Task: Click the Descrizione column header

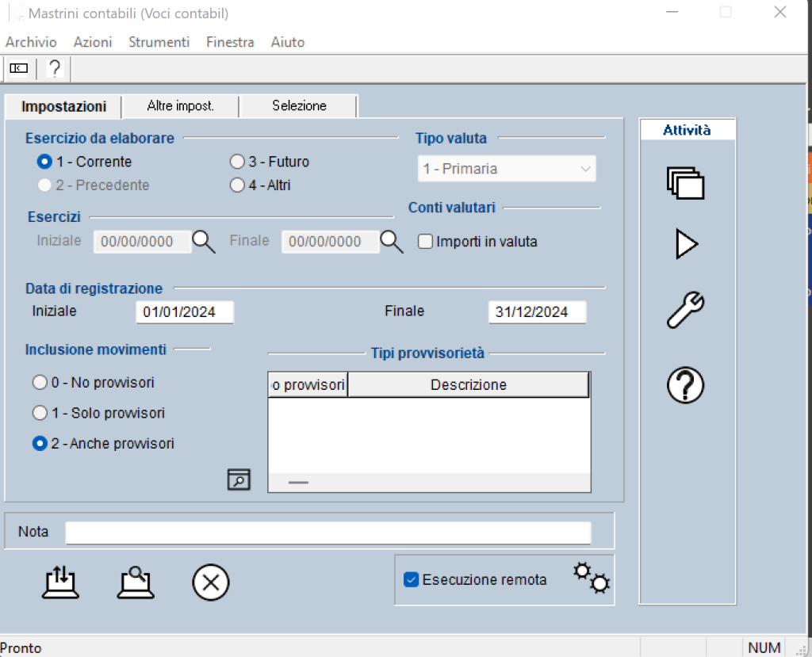Action: [x=468, y=385]
